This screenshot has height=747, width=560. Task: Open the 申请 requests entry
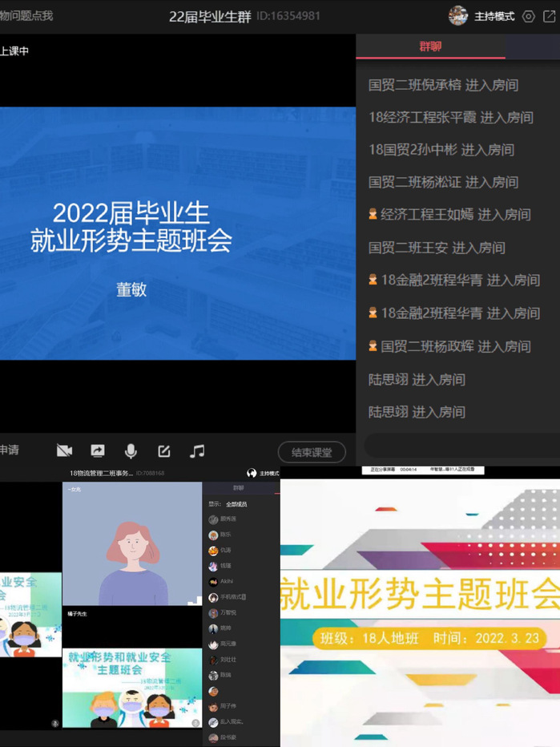[x=10, y=450]
